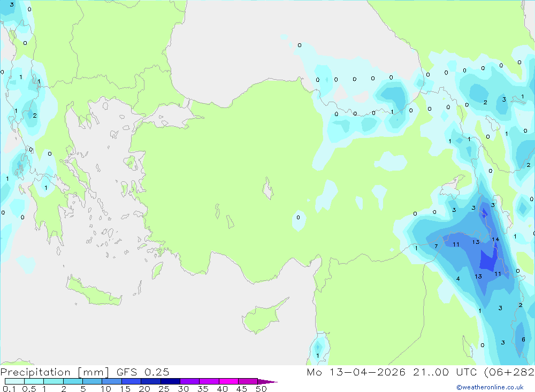Click the 'GFS 0.25' model label
The image size is (535, 392).
143,372
